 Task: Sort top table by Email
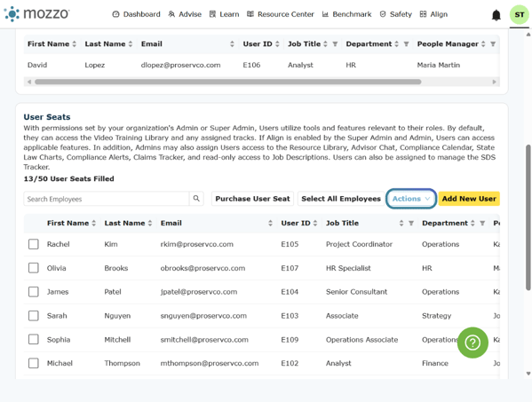[x=232, y=44]
